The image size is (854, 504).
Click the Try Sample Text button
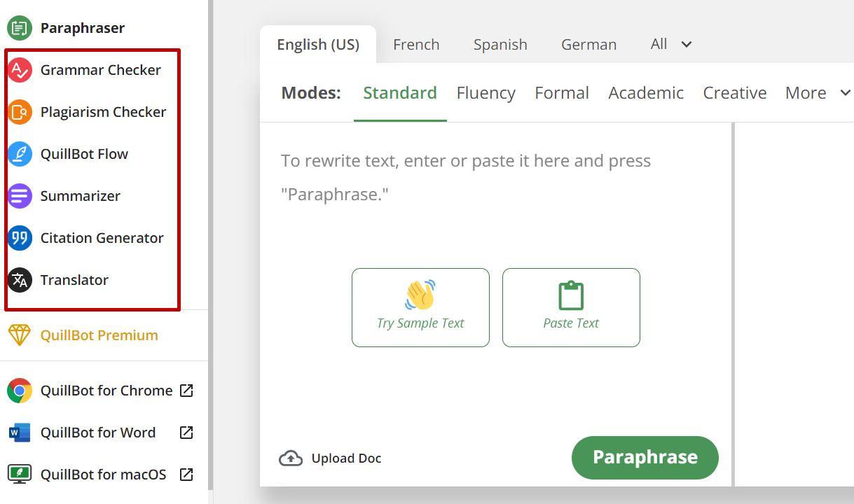420,307
